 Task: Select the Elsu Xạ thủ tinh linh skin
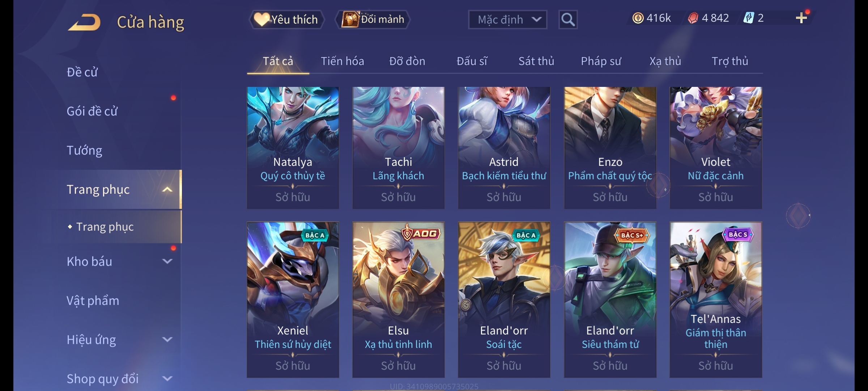click(398, 300)
